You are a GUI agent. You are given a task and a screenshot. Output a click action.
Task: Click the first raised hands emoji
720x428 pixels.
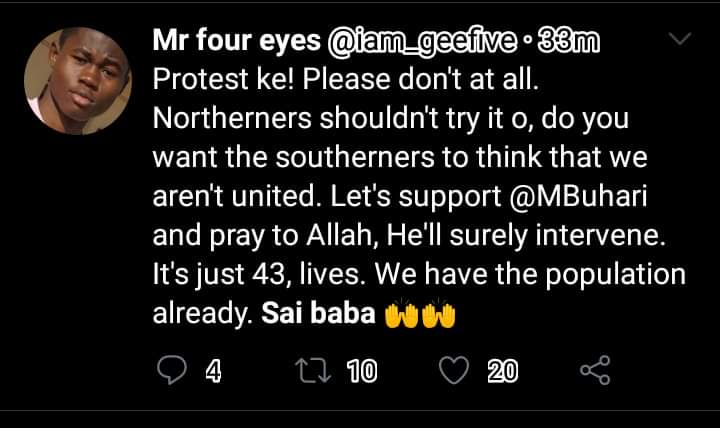tap(400, 315)
